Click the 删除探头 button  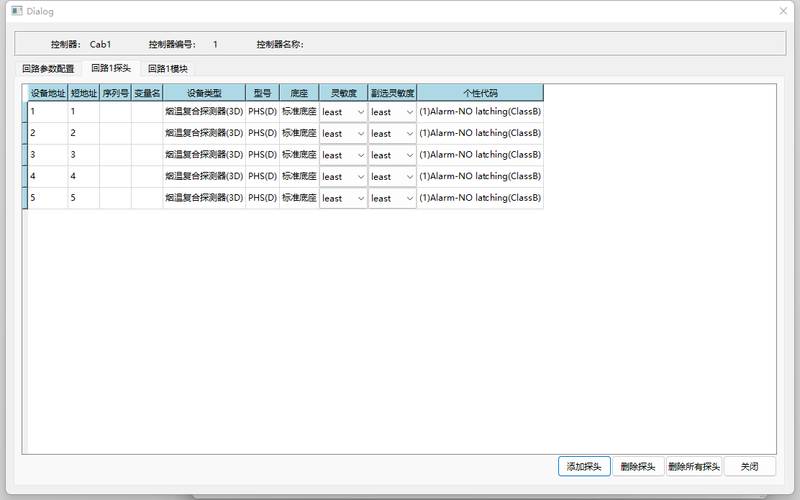click(x=638, y=466)
